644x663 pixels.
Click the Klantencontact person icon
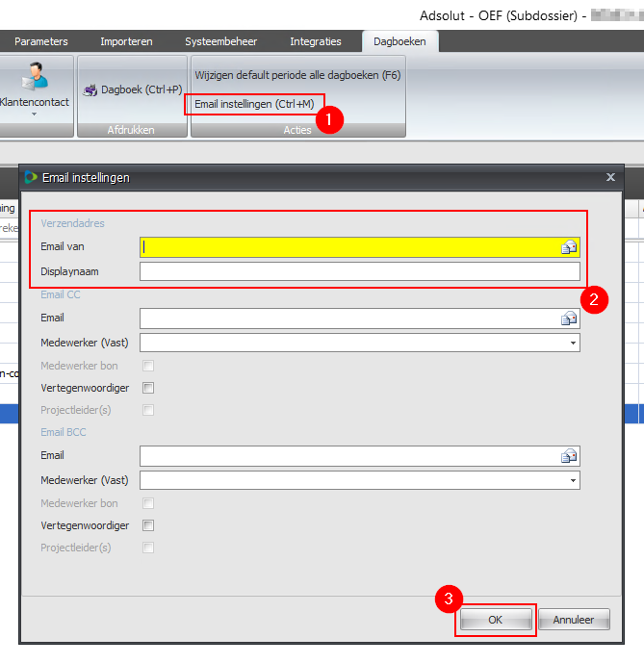pyautogui.click(x=37, y=76)
